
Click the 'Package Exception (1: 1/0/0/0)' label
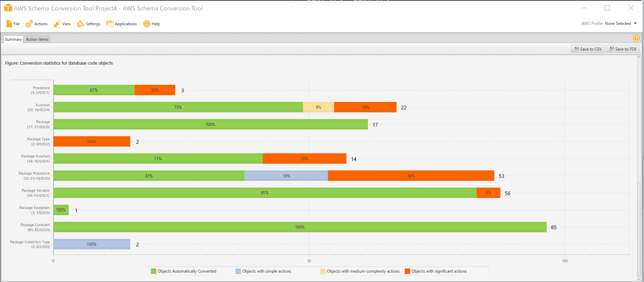(x=34, y=210)
